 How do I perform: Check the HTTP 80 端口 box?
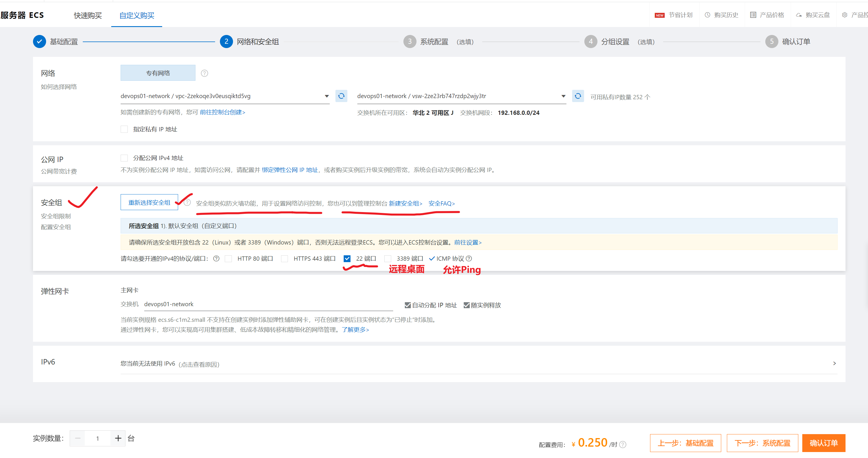click(x=228, y=258)
